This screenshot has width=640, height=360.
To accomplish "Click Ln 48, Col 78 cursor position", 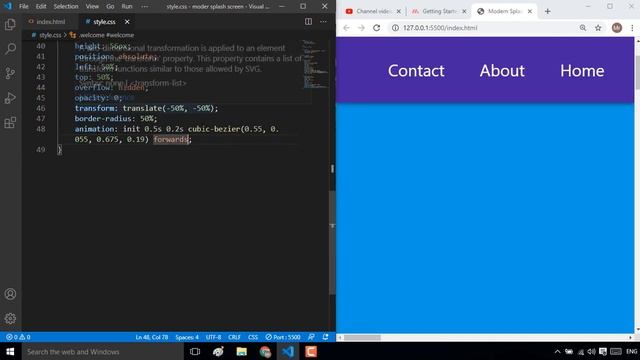I will (x=152, y=337).
